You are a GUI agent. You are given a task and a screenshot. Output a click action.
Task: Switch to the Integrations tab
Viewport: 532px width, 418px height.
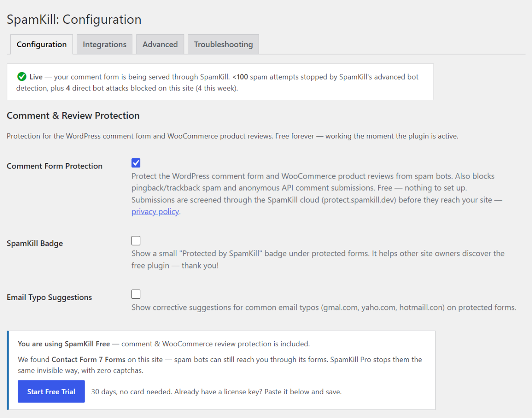[104, 45]
